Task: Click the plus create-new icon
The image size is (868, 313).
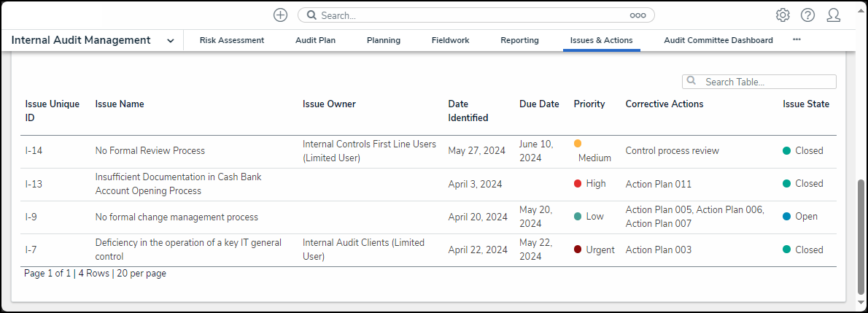Action: 280,15
